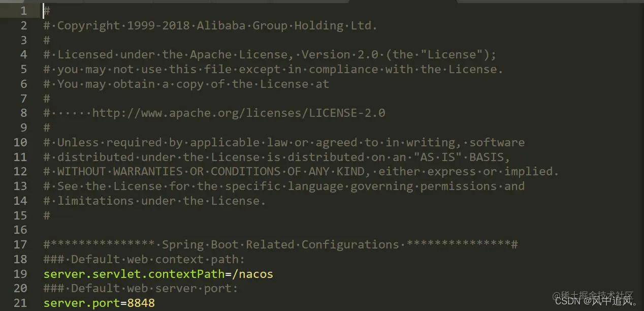The image size is (644, 311).
Task: Click line number 4 in the gutter
Action: (24, 54)
